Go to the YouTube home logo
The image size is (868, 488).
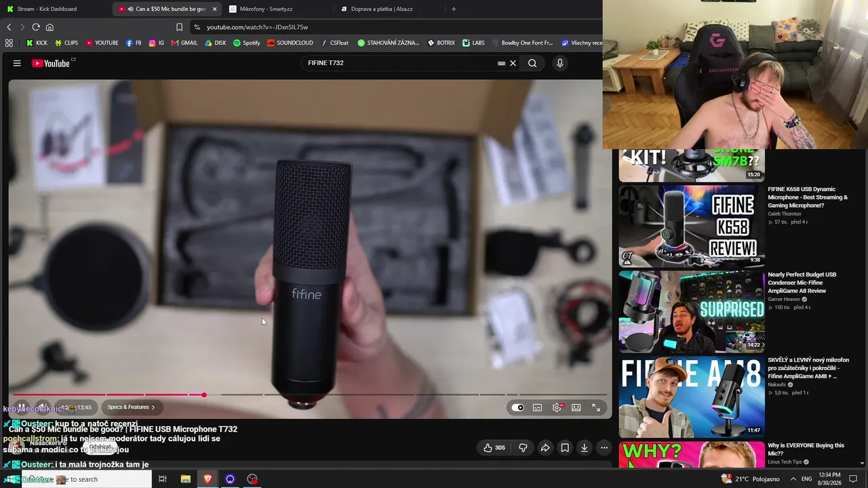pyautogui.click(x=51, y=63)
